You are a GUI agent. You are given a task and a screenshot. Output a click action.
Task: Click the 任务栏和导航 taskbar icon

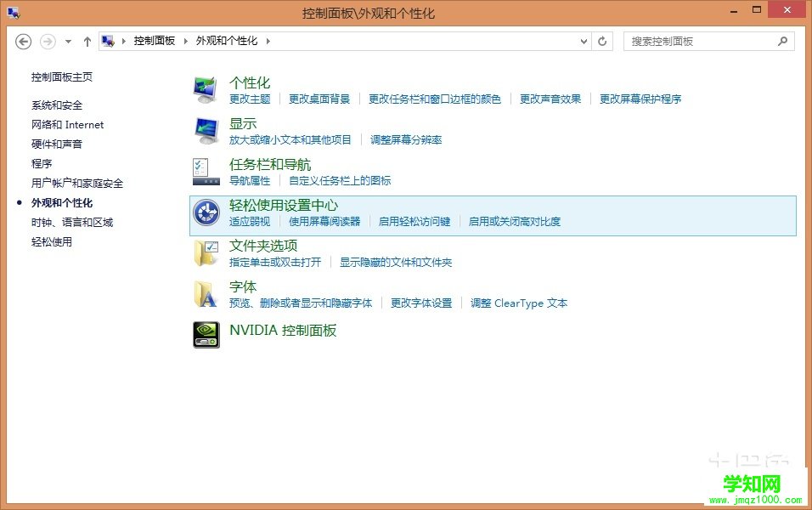(x=204, y=172)
